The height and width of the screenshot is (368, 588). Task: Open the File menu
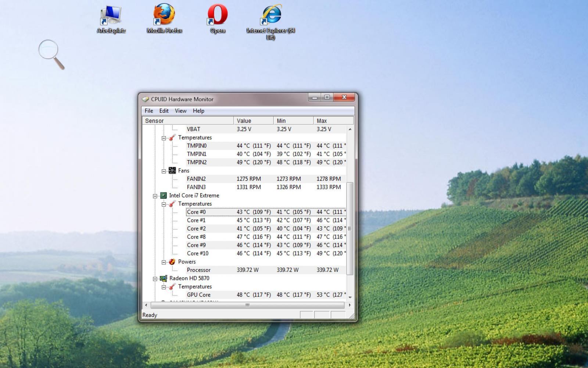[149, 111]
